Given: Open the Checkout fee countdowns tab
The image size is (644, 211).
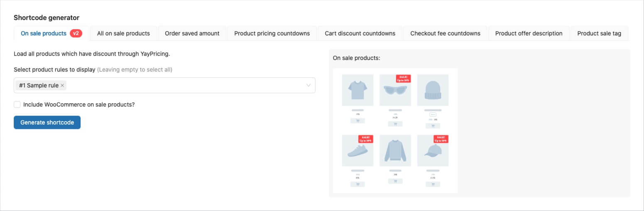Looking at the screenshot, I should 445,33.
